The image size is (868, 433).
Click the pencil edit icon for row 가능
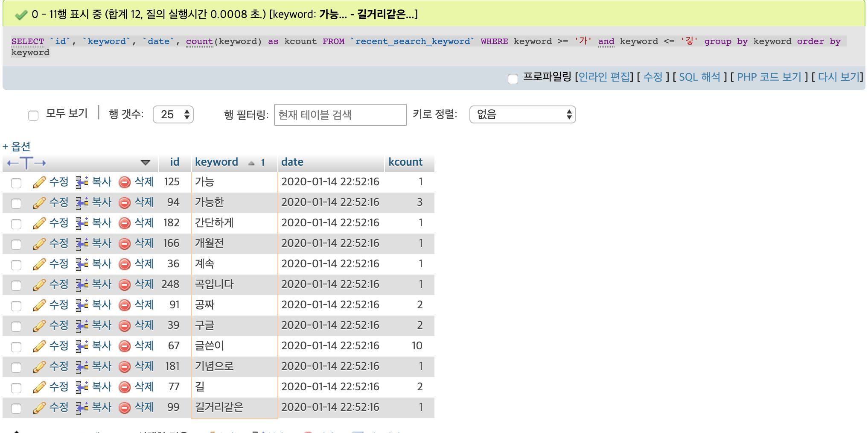(39, 182)
